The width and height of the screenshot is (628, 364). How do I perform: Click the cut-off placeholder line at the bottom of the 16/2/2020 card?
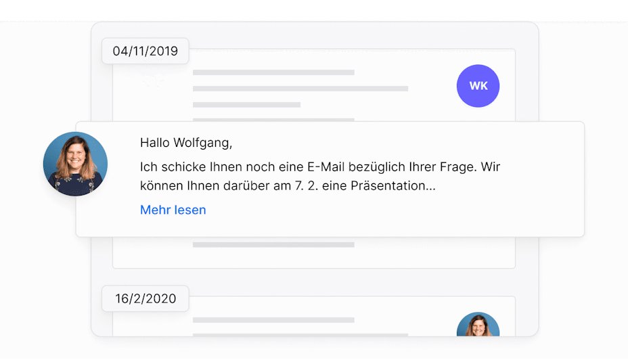point(300,335)
